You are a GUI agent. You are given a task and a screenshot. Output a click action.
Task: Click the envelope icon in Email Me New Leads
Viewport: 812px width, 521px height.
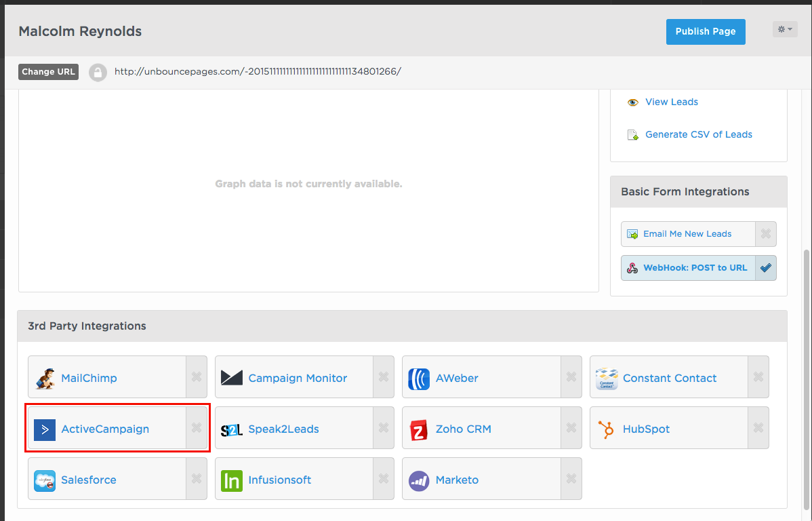coord(632,234)
